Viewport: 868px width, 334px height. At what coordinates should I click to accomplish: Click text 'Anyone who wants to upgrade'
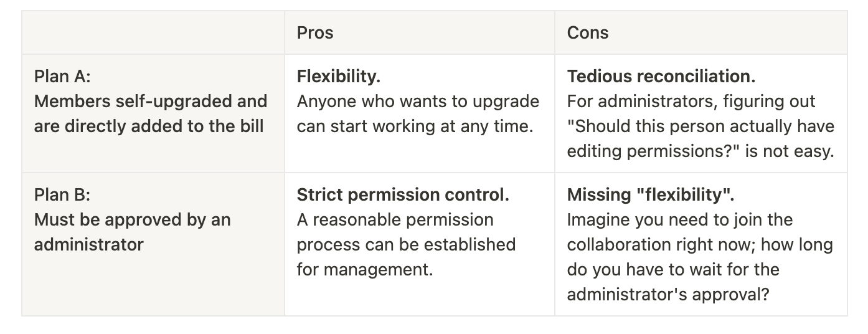click(x=418, y=102)
